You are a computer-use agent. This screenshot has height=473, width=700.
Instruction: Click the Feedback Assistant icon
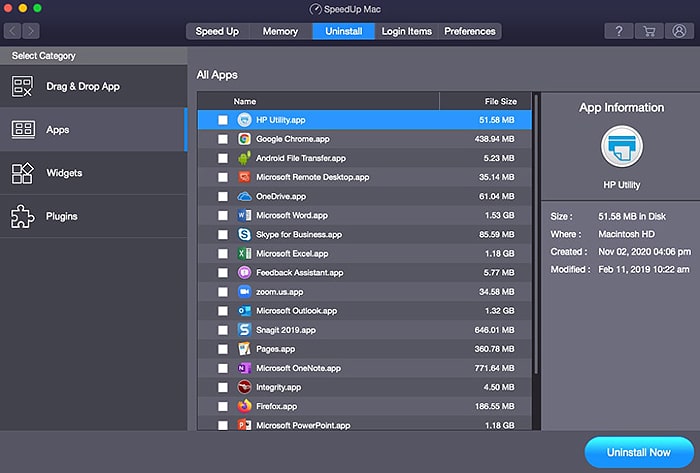pyautogui.click(x=244, y=273)
